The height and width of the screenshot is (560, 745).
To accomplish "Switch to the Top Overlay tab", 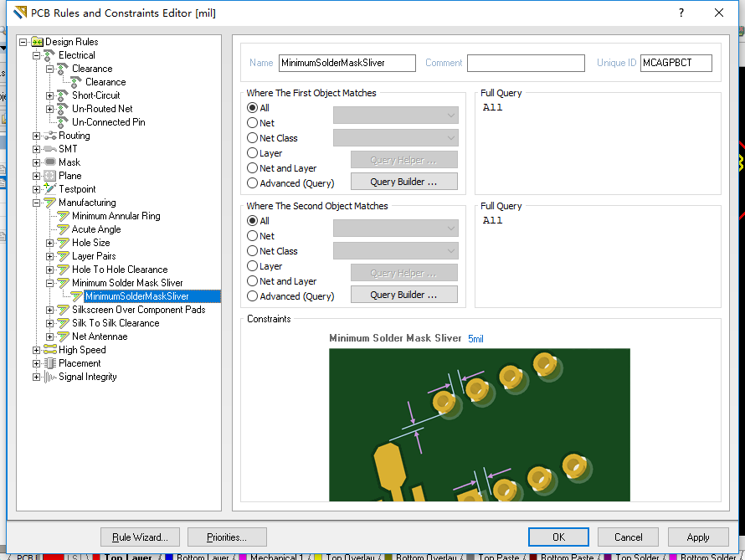I will pyautogui.click(x=350, y=557).
